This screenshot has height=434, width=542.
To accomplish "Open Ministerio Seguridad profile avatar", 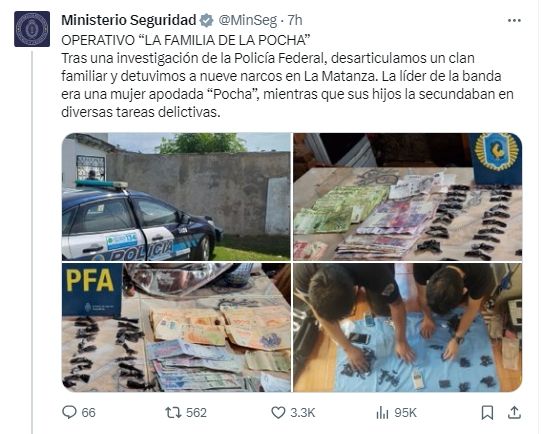I will (x=32, y=29).
